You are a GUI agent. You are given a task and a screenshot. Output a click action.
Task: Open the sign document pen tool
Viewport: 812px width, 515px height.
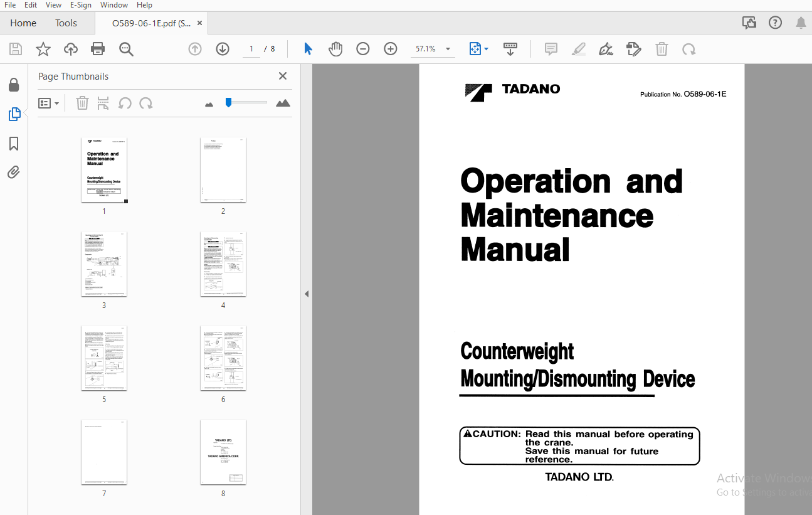point(606,49)
